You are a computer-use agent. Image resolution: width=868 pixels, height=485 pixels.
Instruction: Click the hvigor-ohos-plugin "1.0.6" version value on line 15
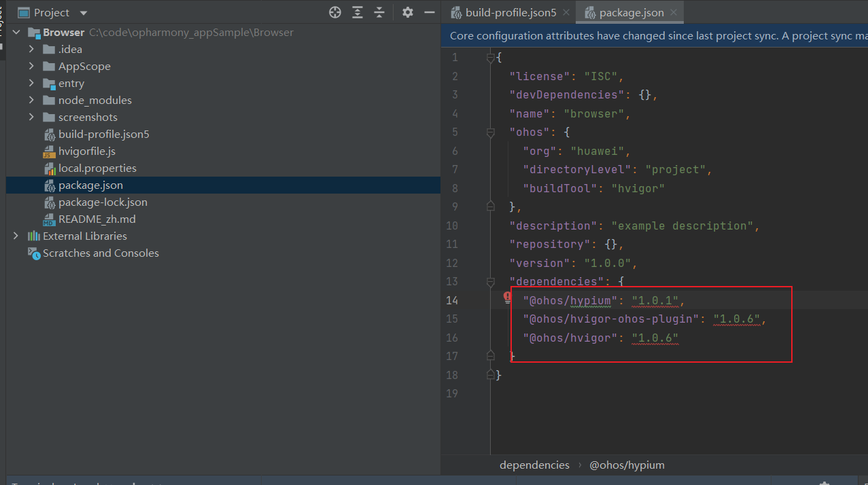(737, 319)
